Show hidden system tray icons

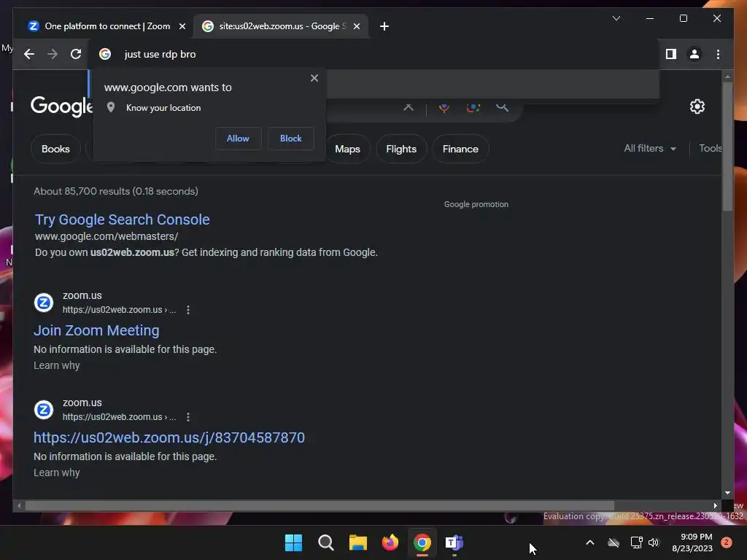click(x=589, y=542)
